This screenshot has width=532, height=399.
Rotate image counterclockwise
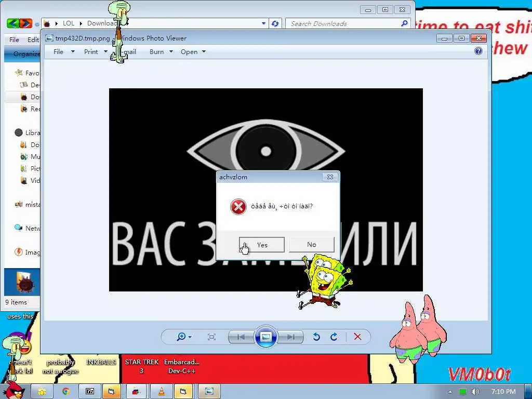click(x=316, y=337)
